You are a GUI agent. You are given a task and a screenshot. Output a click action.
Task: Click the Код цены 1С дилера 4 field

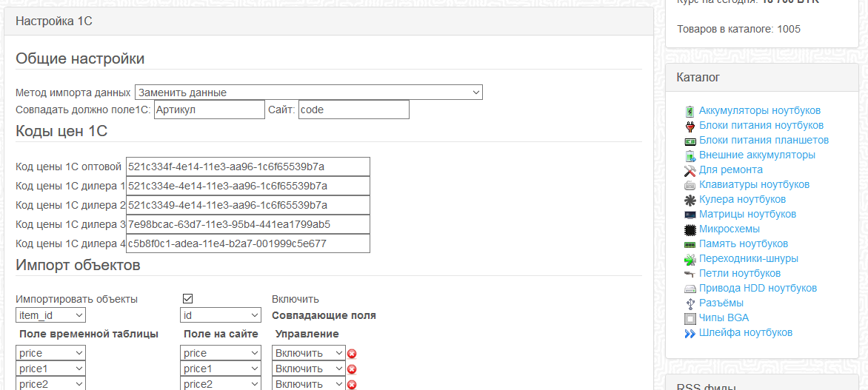247,244
